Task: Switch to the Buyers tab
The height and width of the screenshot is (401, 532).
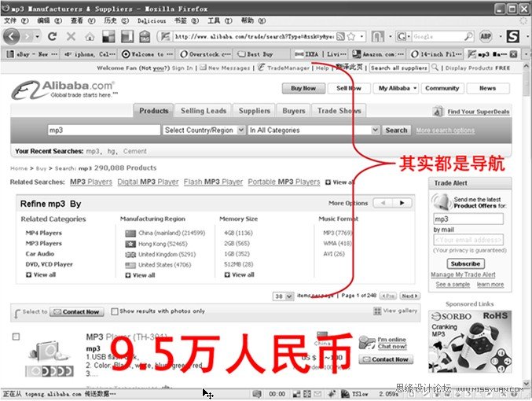Action: 294,111
